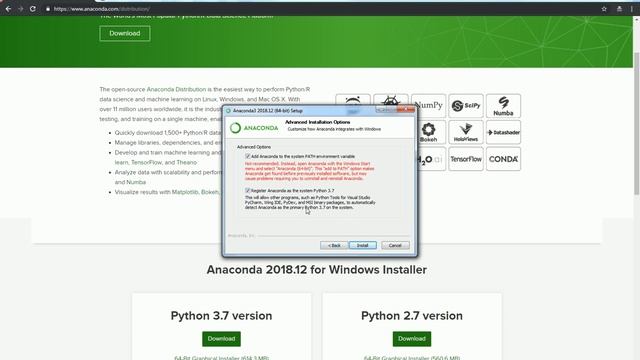
Task: Click the CONDA logo tile
Action: [x=503, y=159]
